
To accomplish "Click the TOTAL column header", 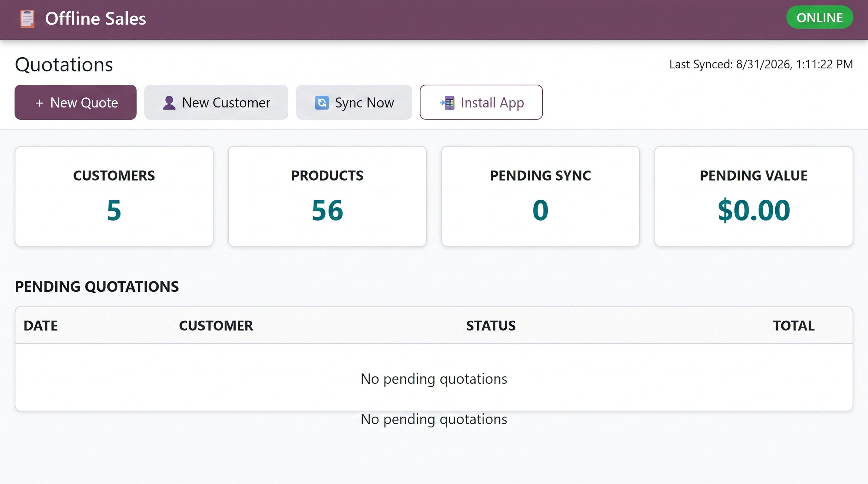I will [x=794, y=326].
